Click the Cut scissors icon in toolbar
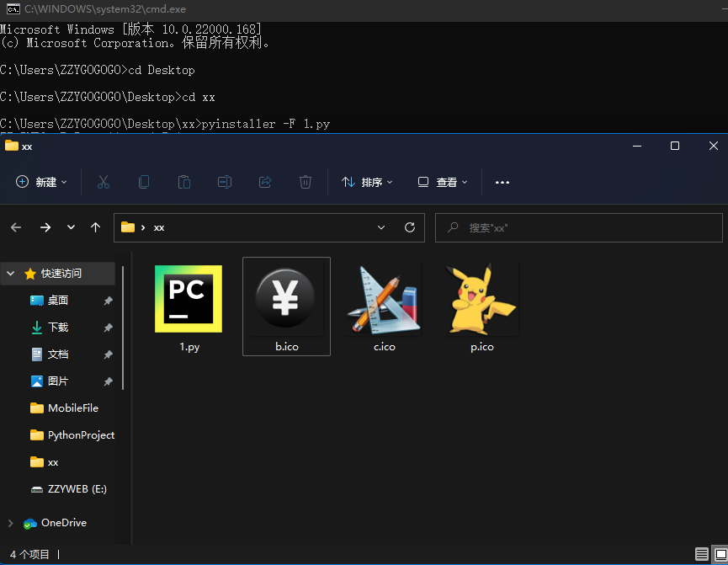 pyautogui.click(x=103, y=182)
